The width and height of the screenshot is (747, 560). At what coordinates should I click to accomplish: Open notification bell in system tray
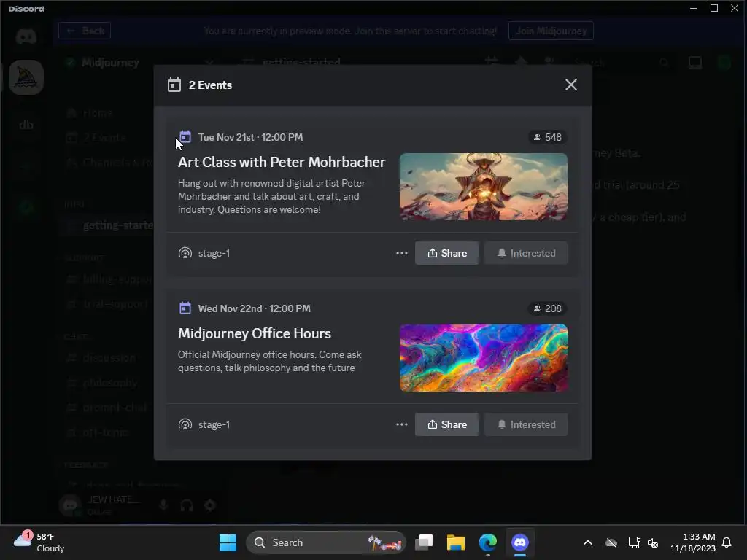pos(727,542)
